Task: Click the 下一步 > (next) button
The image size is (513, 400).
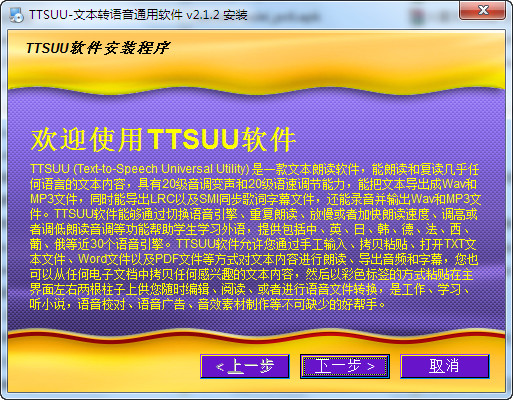Action: [345, 366]
